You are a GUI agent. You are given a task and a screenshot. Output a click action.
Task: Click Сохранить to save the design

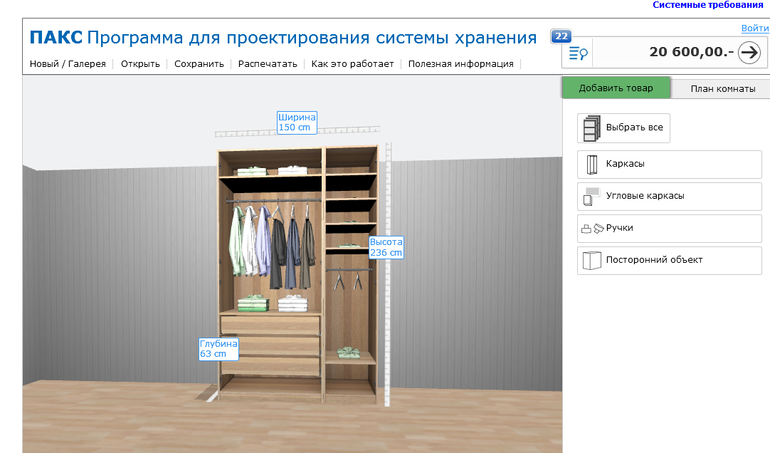[199, 64]
